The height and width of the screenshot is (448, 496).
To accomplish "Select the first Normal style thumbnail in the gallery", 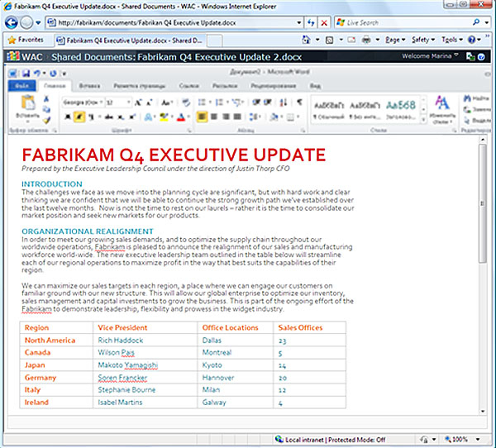I will point(329,109).
